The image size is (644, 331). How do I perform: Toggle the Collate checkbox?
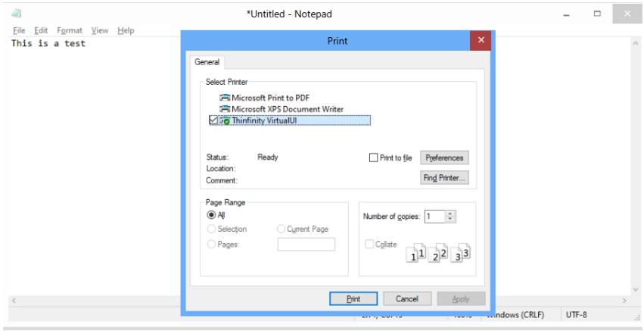[x=369, y=244]
